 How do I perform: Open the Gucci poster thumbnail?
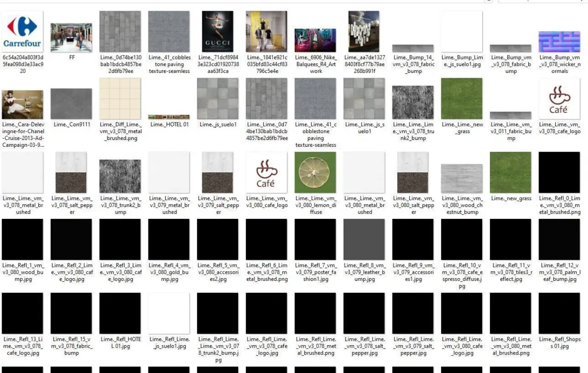(x=218, y=32)
